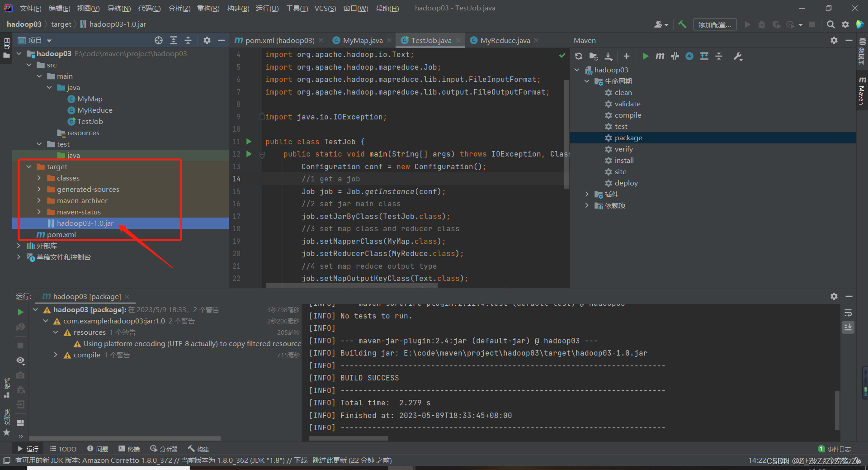Open VCS(S) menu
The width and height of the screenshot is (868, 470).
pos(325,8)
